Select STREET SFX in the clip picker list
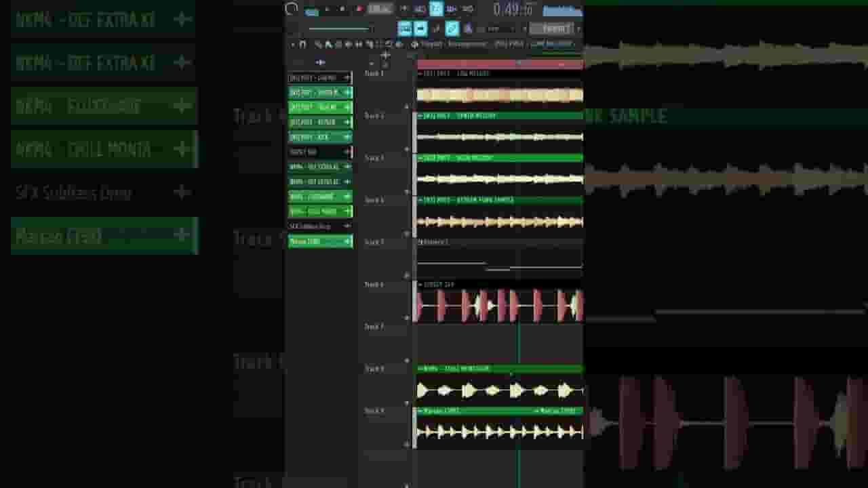 320,152
